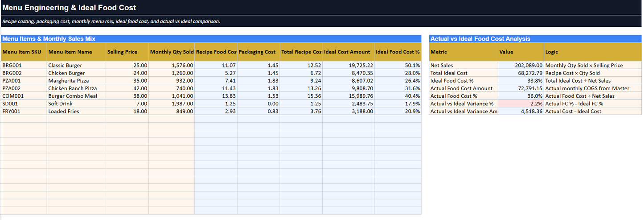The height and width of the screenshot is (220, 644).
Task: Click the quantity sold cell 849.00
Action: coord(172,111)
